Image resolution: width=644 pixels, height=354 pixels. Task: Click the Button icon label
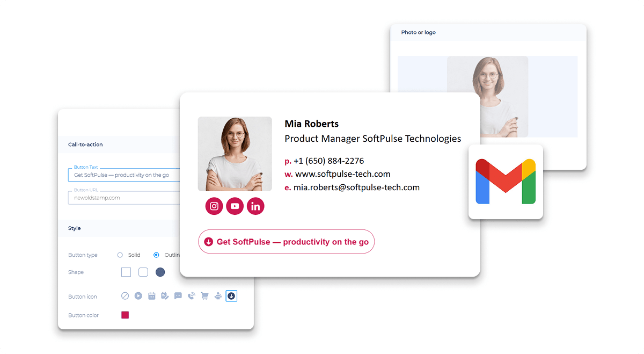83,297
